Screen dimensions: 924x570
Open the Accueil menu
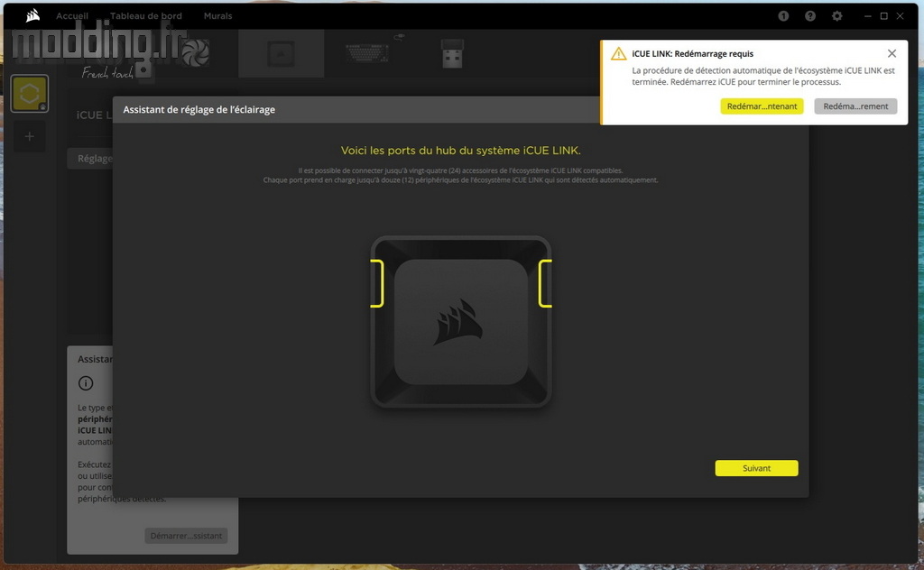coord(72,16)
